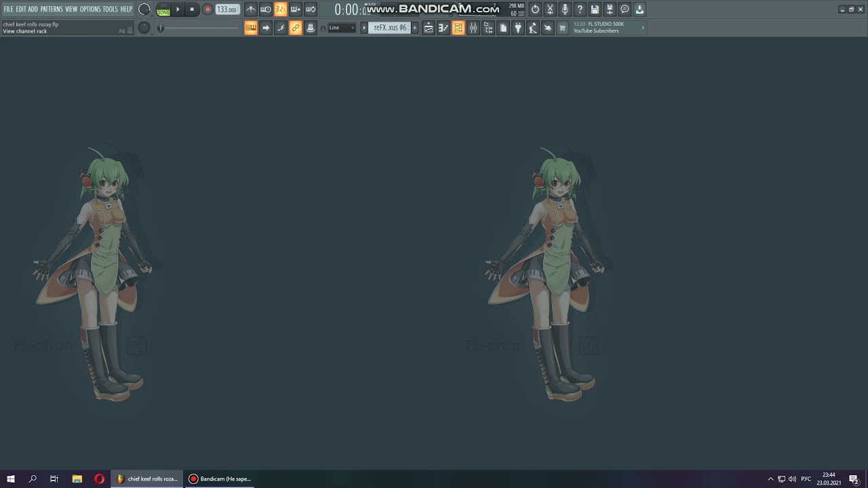Toggle the Channel rack view
The height and width of the screenshot is (488, 868).
click(458, 28)
